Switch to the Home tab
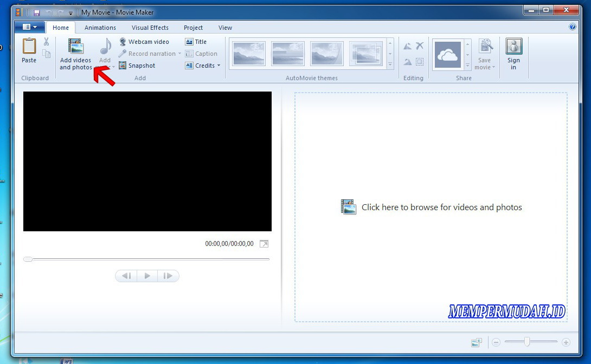591x364 pixels. coord(61,28)
